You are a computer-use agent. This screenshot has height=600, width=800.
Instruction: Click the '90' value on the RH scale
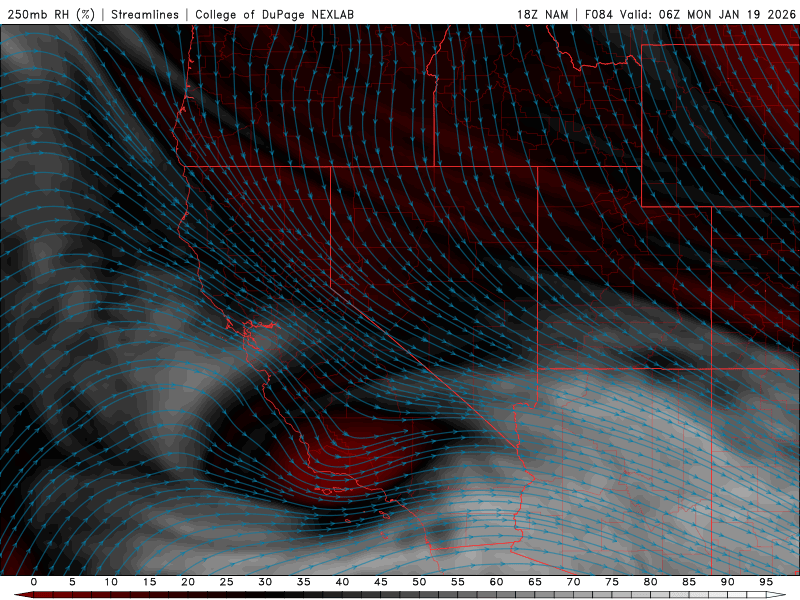coord(727,582)
